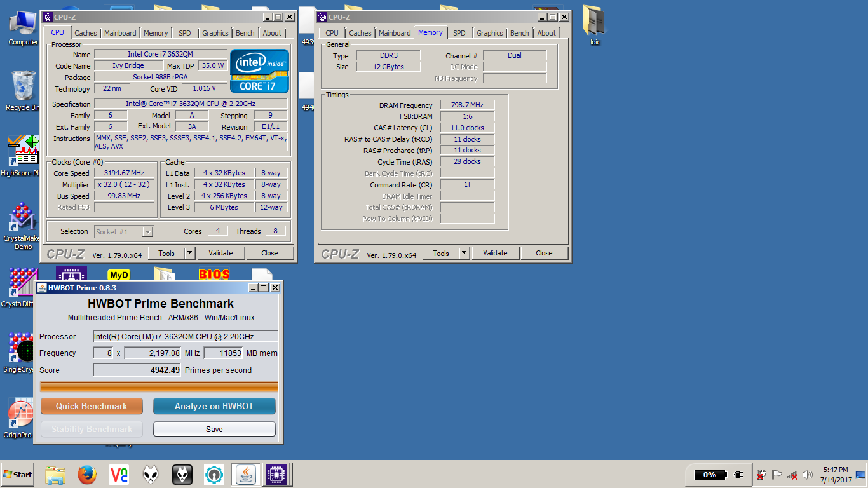This screenshot has height=488, width=868.
Task: Click the 2,197.08 MHz frequency field
Action: [x=153, y=353]
